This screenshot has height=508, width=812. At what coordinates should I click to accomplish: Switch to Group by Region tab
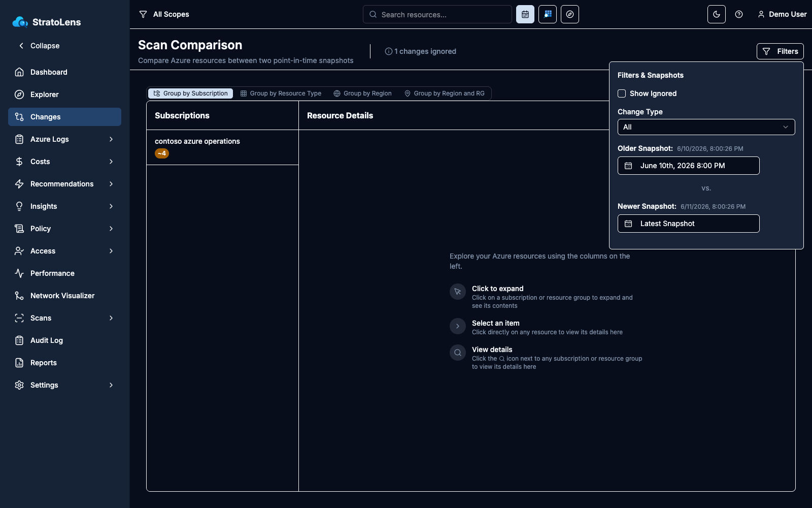[x=362, y=93]
